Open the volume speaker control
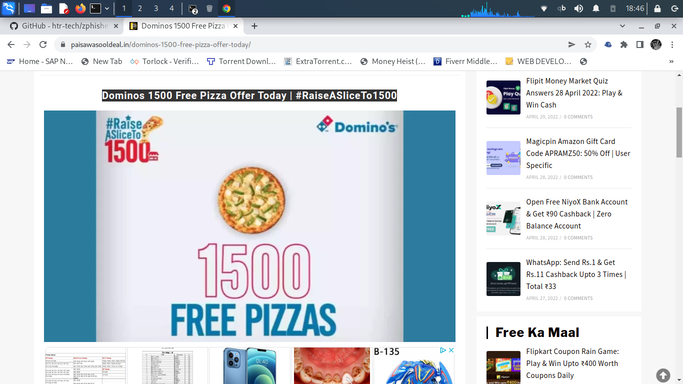Screen dimensions: 683x384 [x=578, y=8]
